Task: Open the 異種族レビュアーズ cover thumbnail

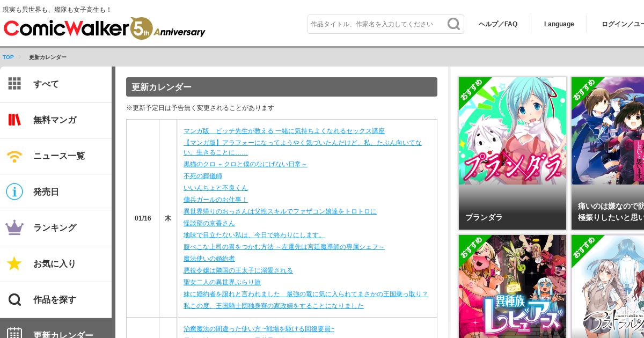Action: [x=513, y=286]
